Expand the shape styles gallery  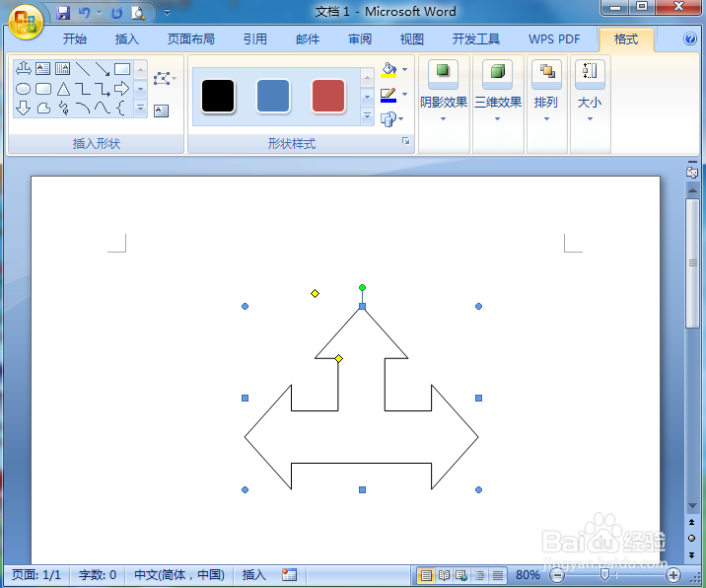tap(367, 116)
